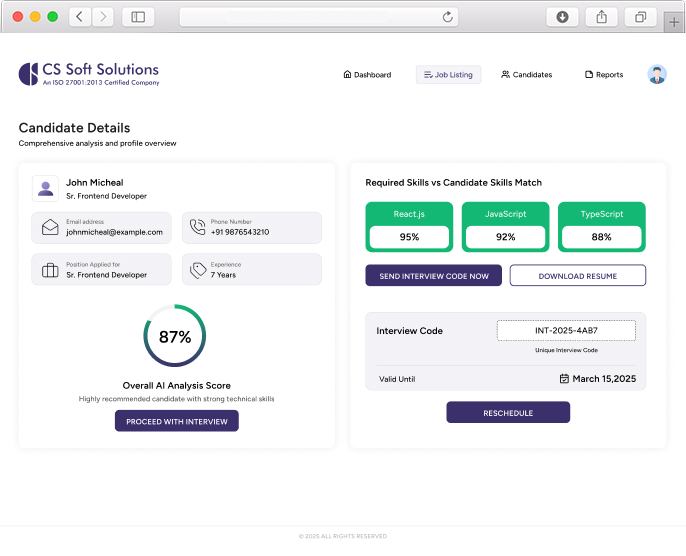Reload page using the refresh icon
Image resolution: width=686 pixels, height=556 pixels.
click(x=447, y=17)
